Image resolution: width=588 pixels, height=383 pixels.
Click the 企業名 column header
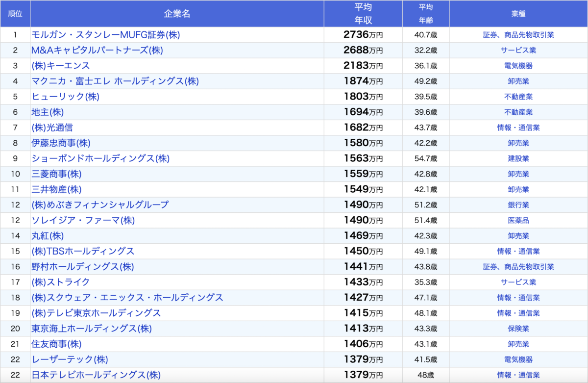[x=177, y=14]
